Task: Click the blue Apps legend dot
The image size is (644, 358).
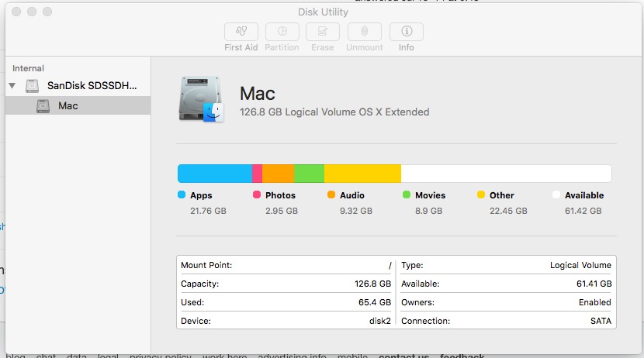Action: (x=182, y=194)
